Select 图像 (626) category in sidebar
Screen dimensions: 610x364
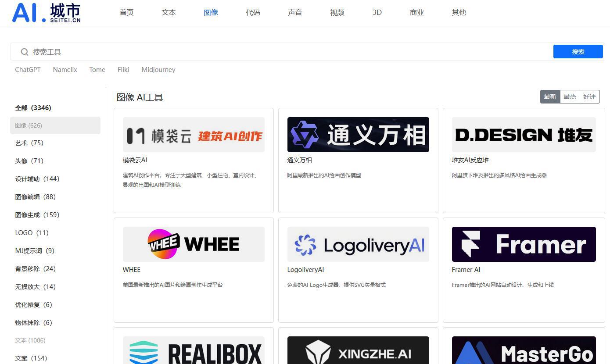[x=55, y=125]
